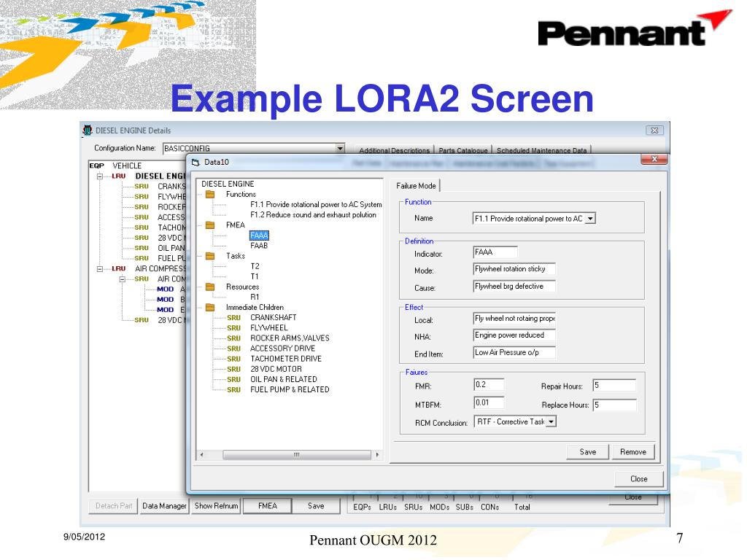This screenshot has width=747, height=560.
Task: Select task T1 in tree
Action: click(255, 276)
